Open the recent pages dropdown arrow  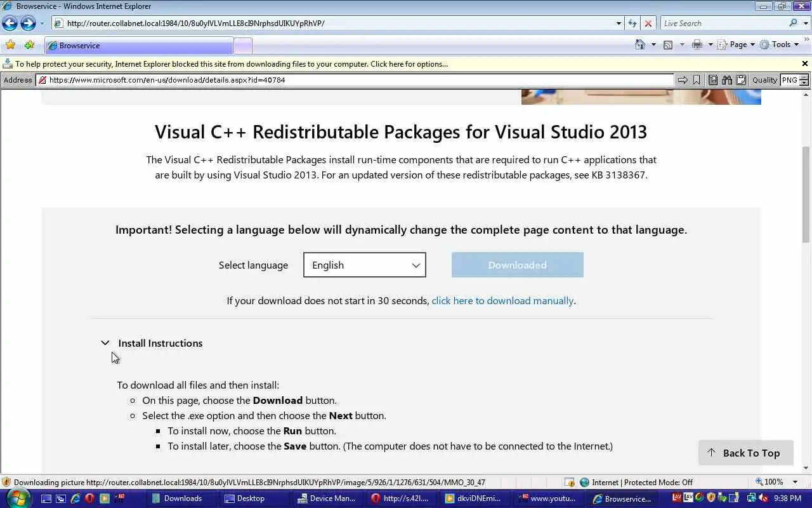click(x=42, y=23)
